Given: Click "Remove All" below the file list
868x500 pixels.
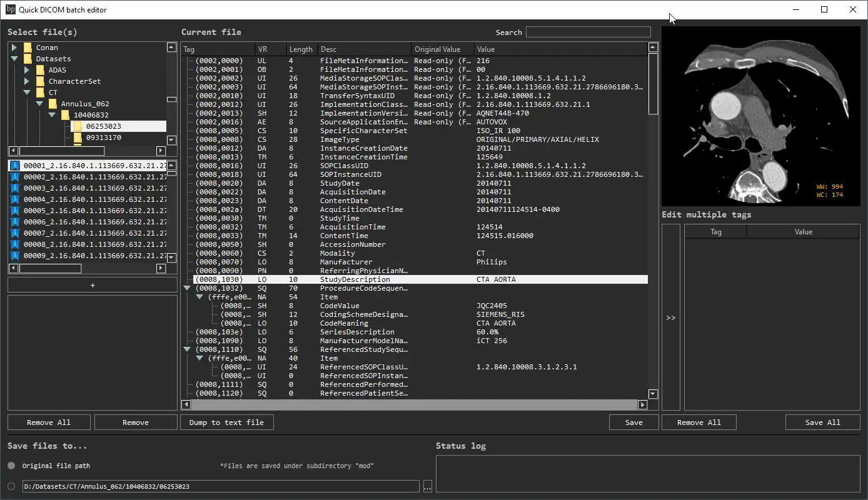Looking at the screenshot, I should pyautogui.click(x=48, y=422).
